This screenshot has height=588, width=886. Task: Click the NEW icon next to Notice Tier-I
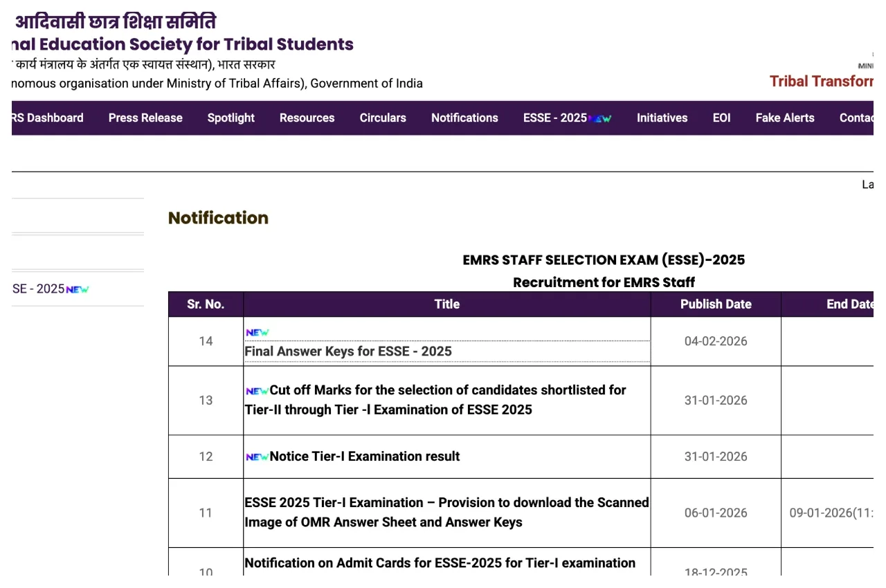coord(257,457)
